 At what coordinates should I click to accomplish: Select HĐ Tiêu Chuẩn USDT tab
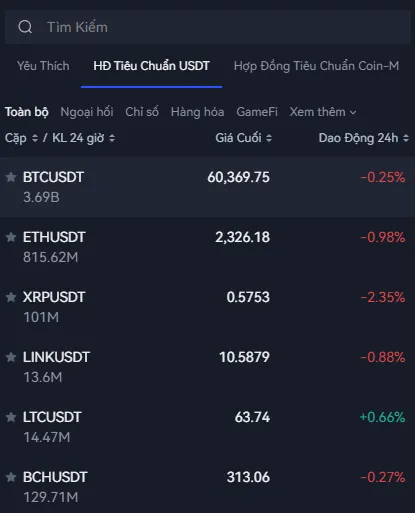(151, 66)
